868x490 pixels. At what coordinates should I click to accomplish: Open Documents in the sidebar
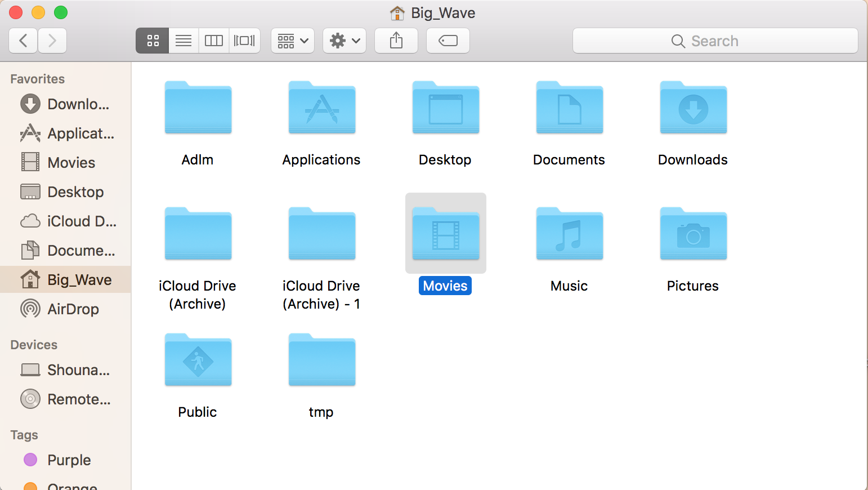point(65,251)
